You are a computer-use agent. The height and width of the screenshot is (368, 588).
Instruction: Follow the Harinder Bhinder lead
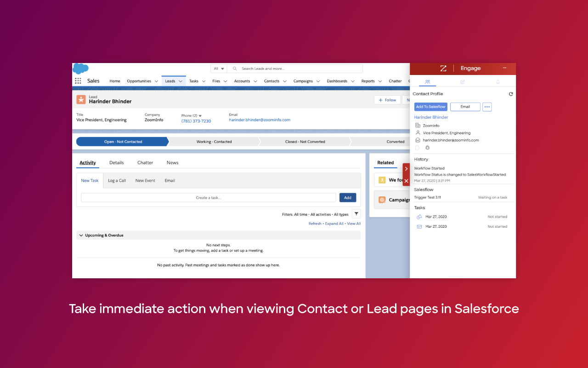click(x=387, y=100)
